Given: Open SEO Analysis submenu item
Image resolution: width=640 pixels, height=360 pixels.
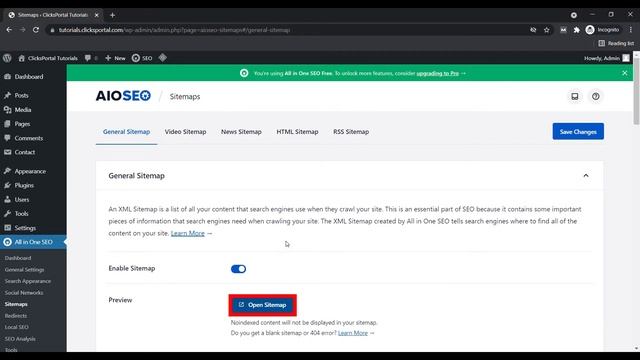Looking at the screenshot, I should coord(20,339).
